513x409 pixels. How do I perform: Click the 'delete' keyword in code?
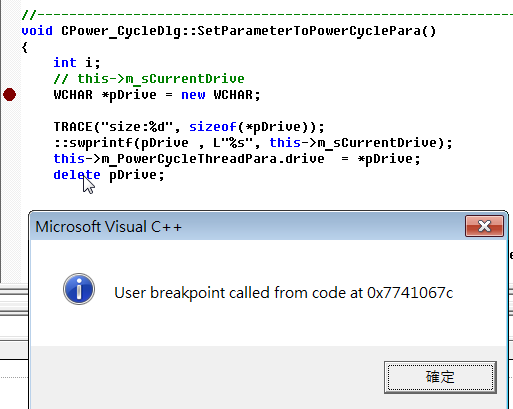77,175
